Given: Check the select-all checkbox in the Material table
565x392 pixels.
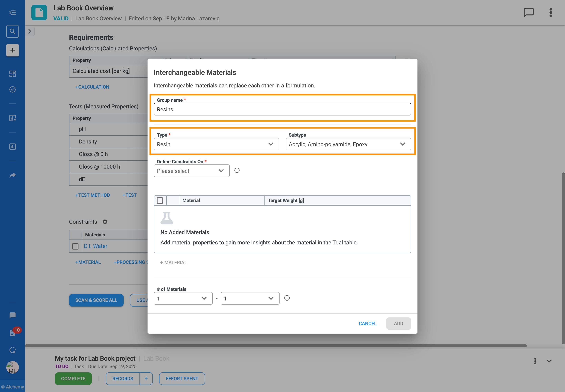Looking at the screenshot, I should 160,201.
